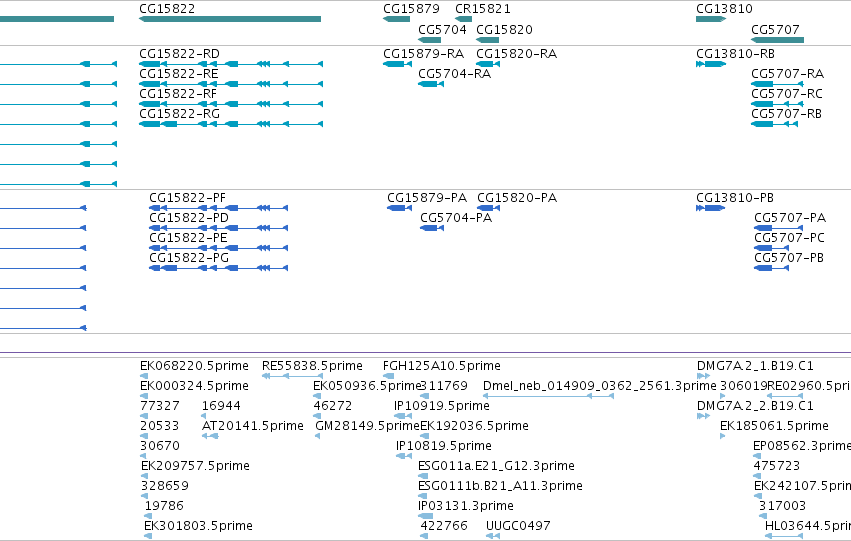The width and height of the screenshot is (851, 541).
Task: Click transcript CG15879-RA
Action: tap(397, 64)
